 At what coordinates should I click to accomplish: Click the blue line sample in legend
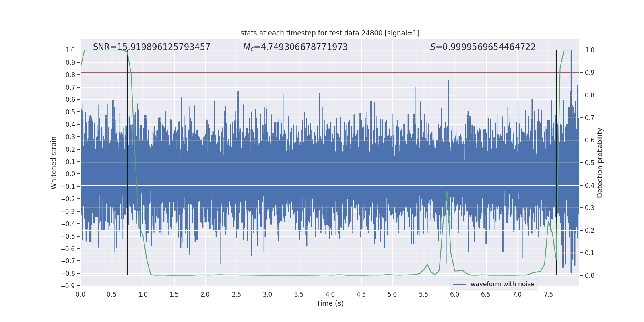tap(459, 284)
